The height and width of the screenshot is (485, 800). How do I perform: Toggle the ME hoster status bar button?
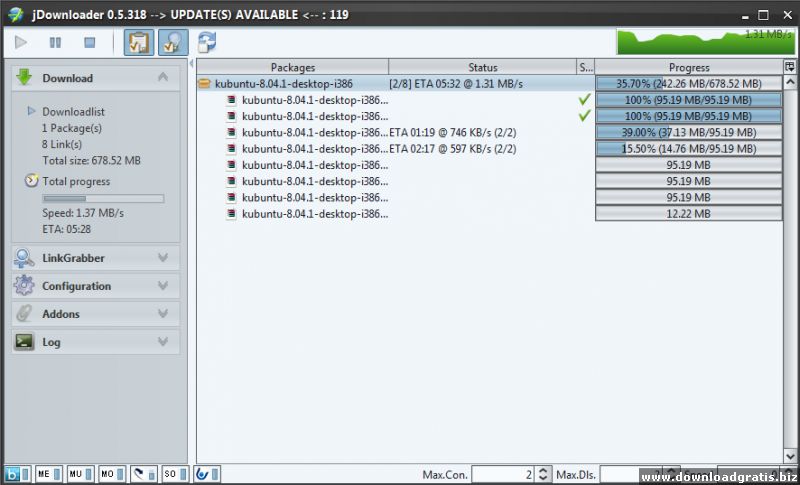point(49,474)
